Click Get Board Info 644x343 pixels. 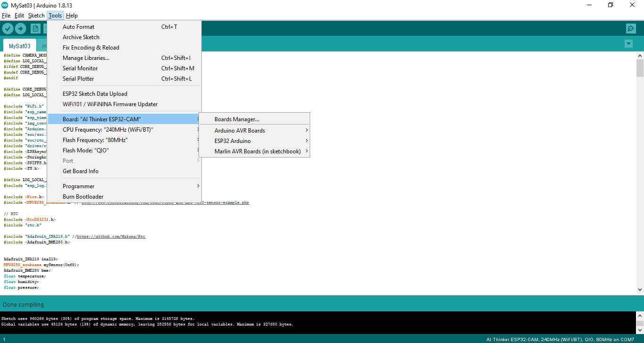81,171
